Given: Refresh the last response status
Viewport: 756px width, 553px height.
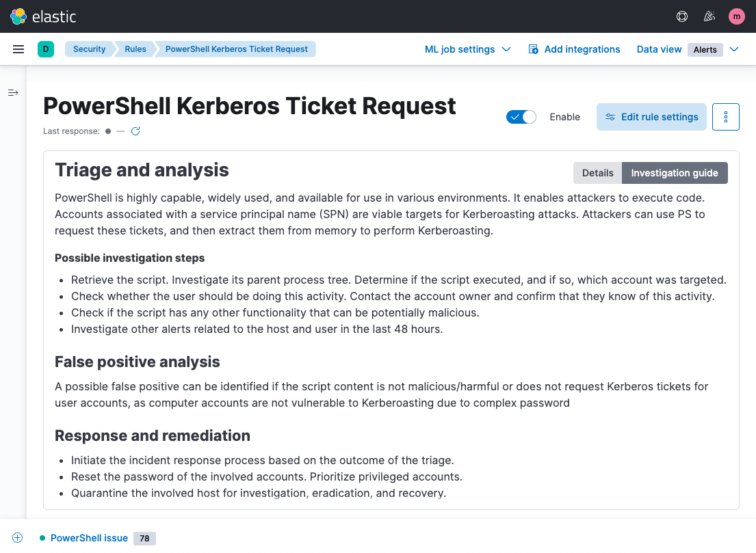Looking at the screenshot, I should pyautogui.click(x=135, y=131).
